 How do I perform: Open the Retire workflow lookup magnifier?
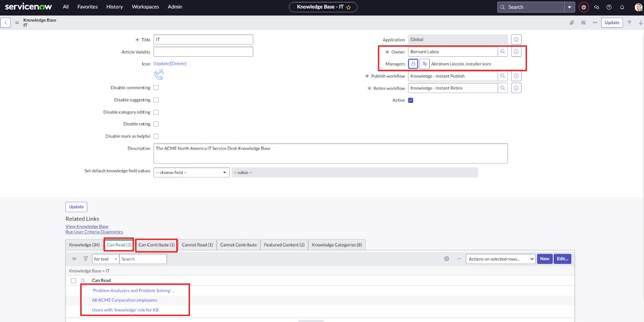(503, 88)
